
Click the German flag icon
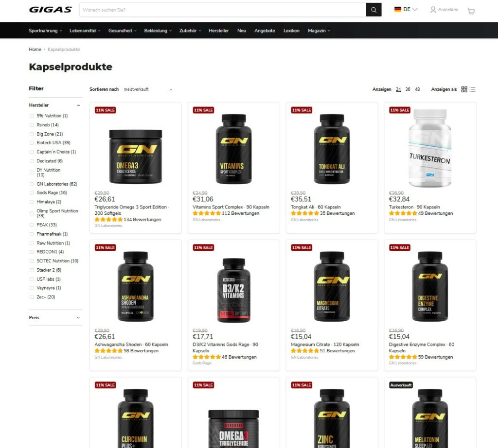pos(398,10)
